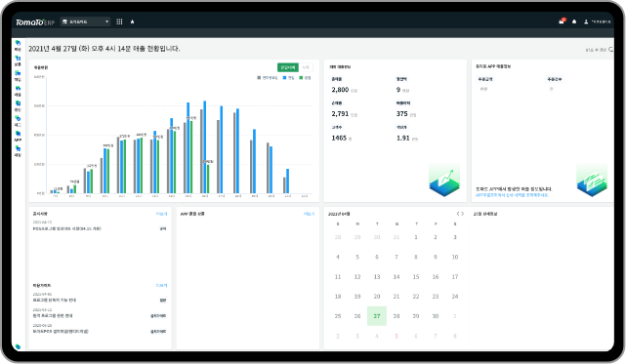Open the apps grid icon in header

click(119, 21)
